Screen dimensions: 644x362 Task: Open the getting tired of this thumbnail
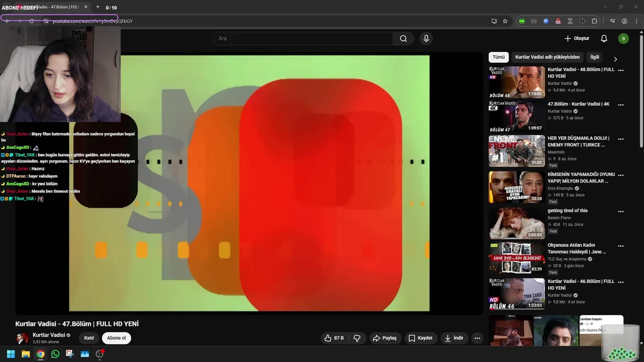pyautogui.click(x=517, y=223)
